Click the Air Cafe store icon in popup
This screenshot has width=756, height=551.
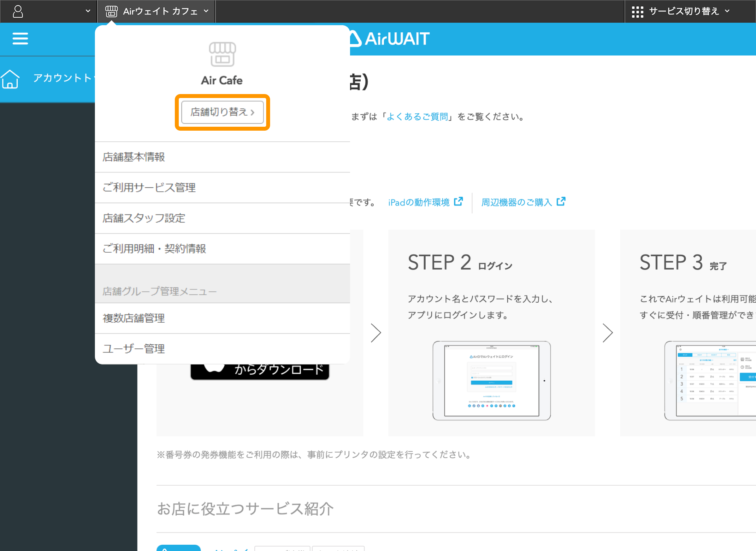point(222,54)
